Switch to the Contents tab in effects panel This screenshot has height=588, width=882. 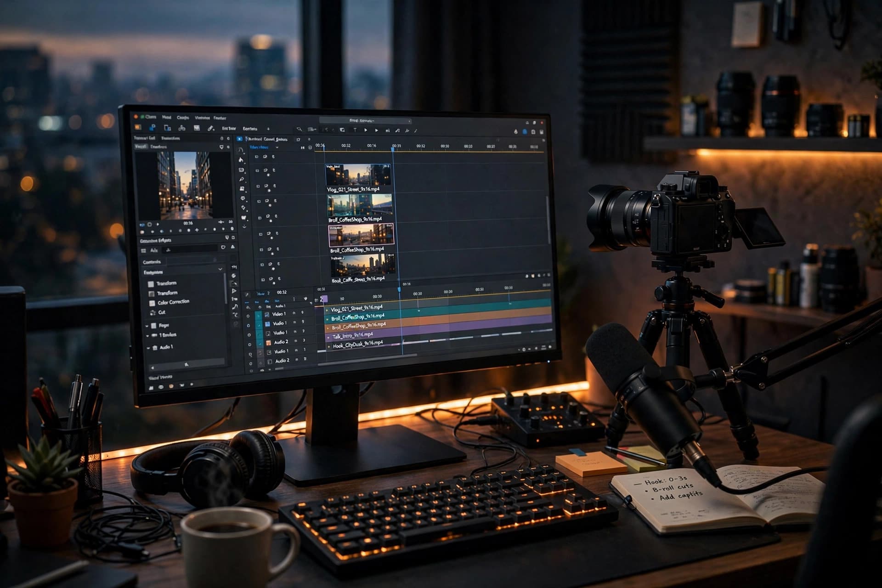152,262
